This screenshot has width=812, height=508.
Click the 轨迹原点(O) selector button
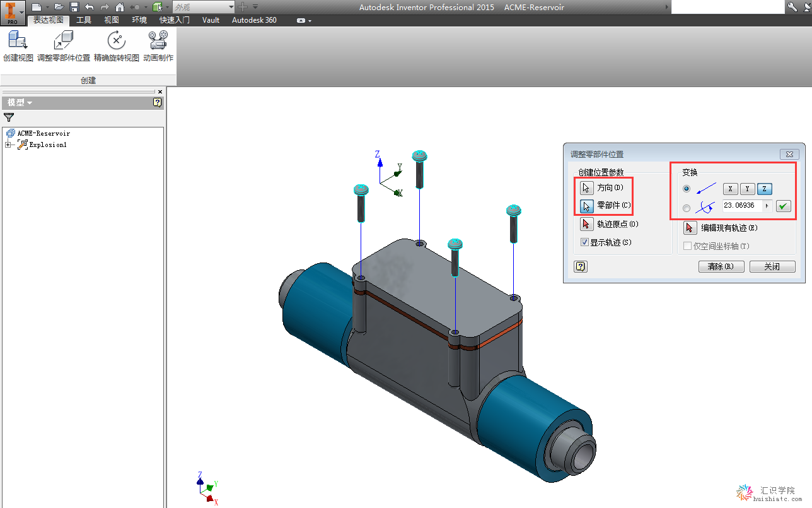coord(587,224)
